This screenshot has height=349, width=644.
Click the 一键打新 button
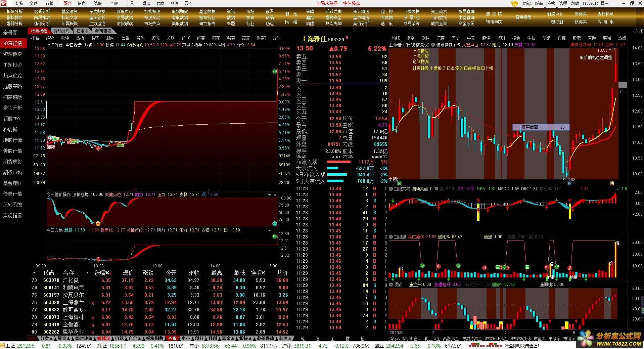(555, 22)
